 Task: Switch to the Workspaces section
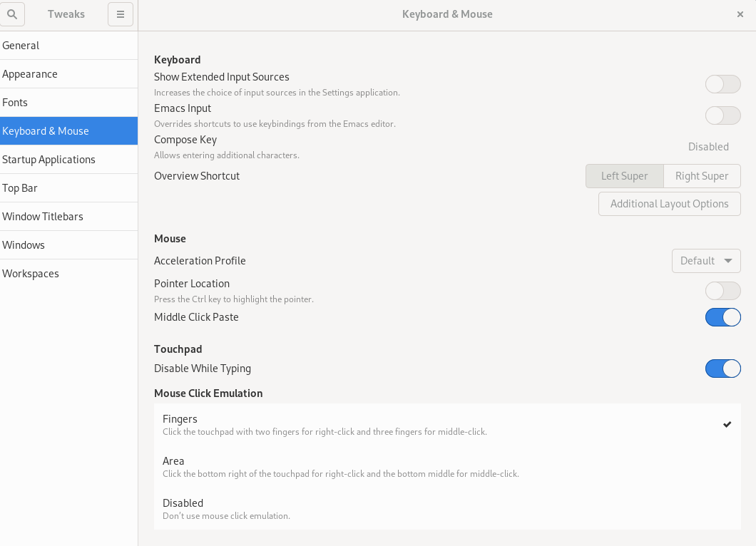point(31,273)
